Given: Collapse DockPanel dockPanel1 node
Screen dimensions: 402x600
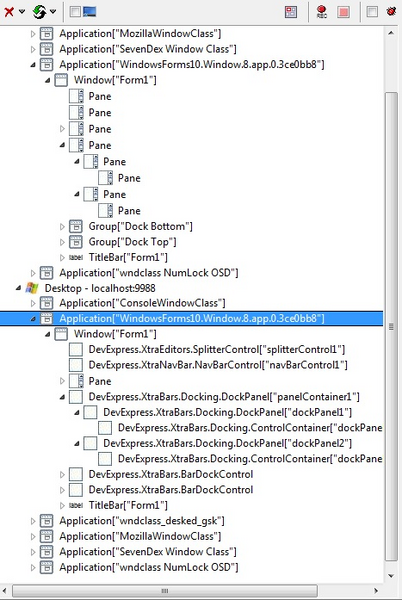Looking at the screenshot, I should click(76, 412).
